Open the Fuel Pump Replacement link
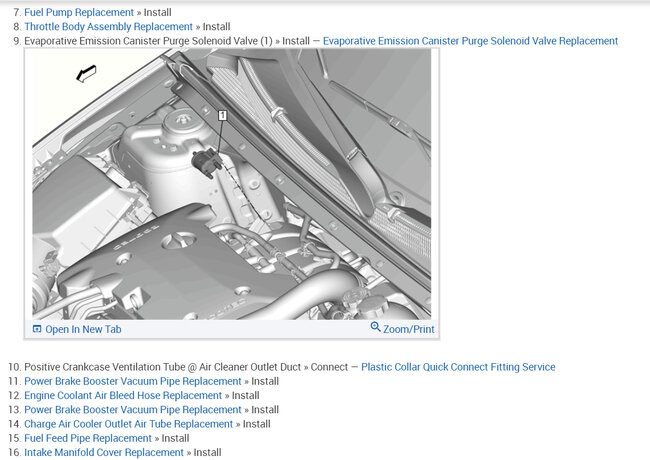Image resolution: width=650 pixels, height=460 pixels. point(79,12)
